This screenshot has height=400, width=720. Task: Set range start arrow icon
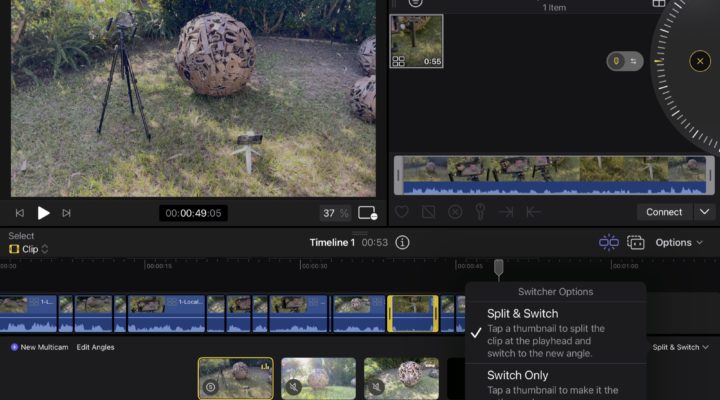tap(533, 212)
